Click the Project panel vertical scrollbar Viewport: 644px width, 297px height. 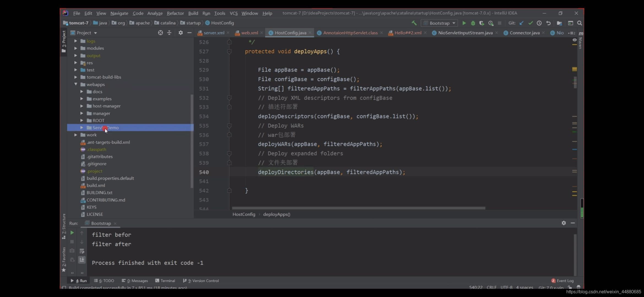[192, 141]
